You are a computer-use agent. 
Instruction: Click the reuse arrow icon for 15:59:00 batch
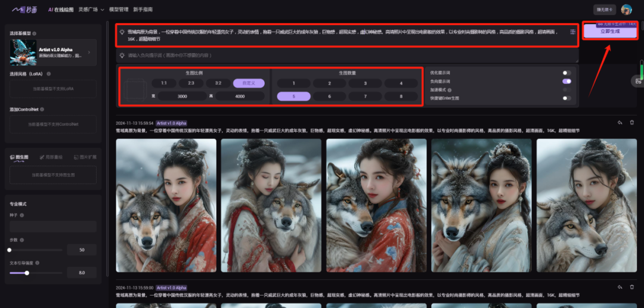click(620, 288)
